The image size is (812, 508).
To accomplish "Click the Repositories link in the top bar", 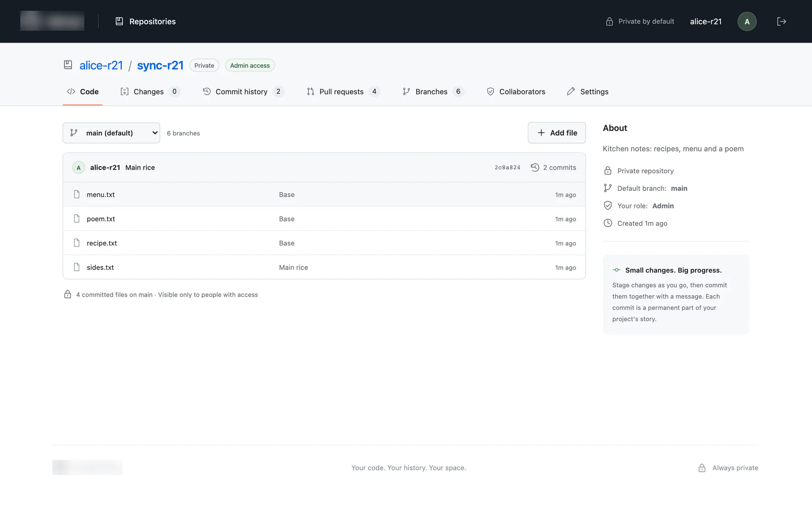I will click(145, 22).
